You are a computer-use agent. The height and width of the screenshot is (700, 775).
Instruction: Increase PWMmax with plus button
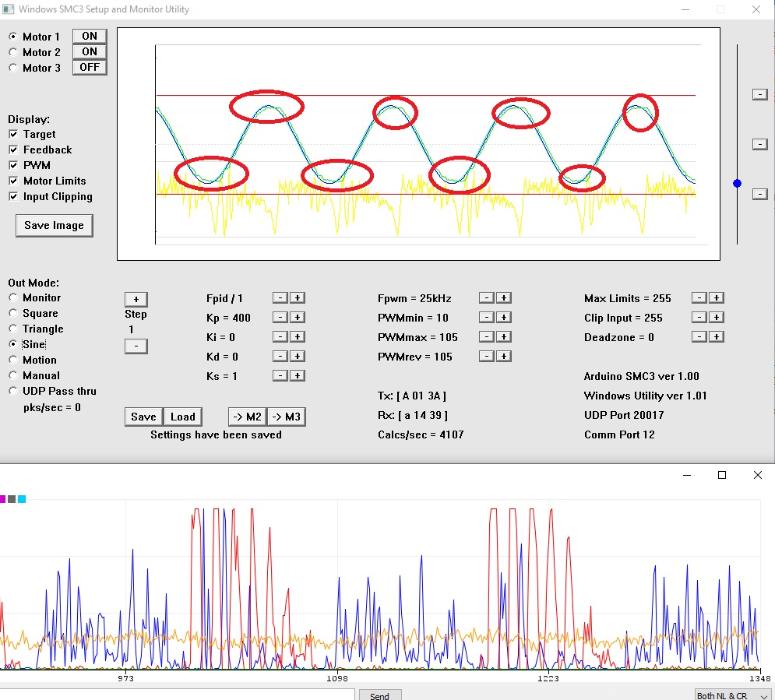504,337
